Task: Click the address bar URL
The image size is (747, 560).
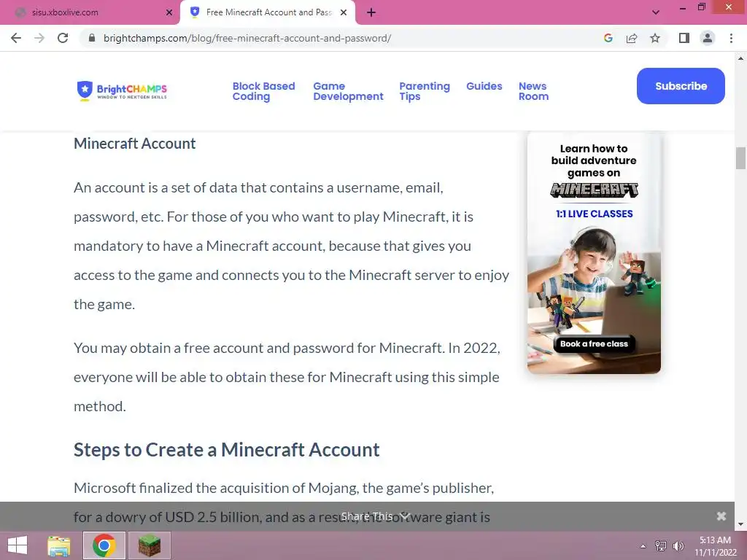Action: tap(247, 38)
